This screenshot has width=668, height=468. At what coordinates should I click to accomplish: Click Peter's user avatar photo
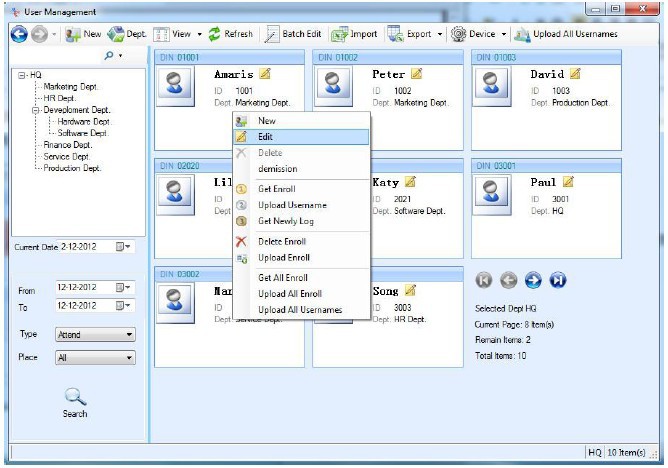334,86
